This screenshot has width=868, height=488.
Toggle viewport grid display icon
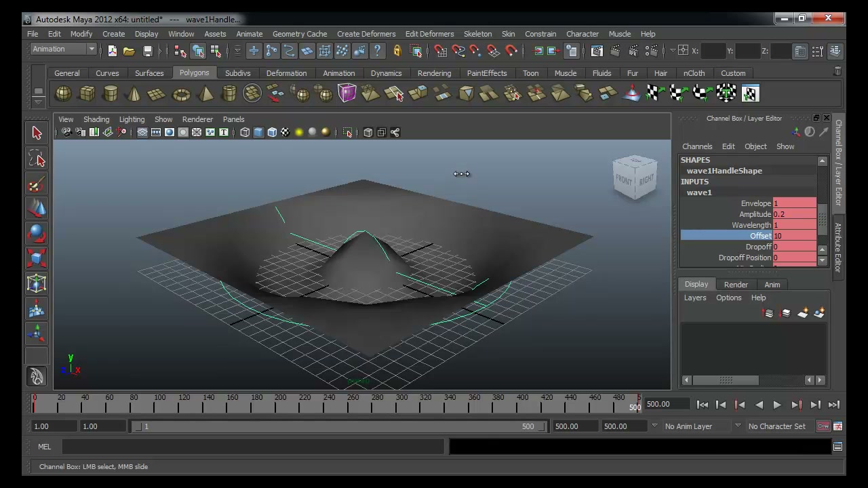point(142,132)
